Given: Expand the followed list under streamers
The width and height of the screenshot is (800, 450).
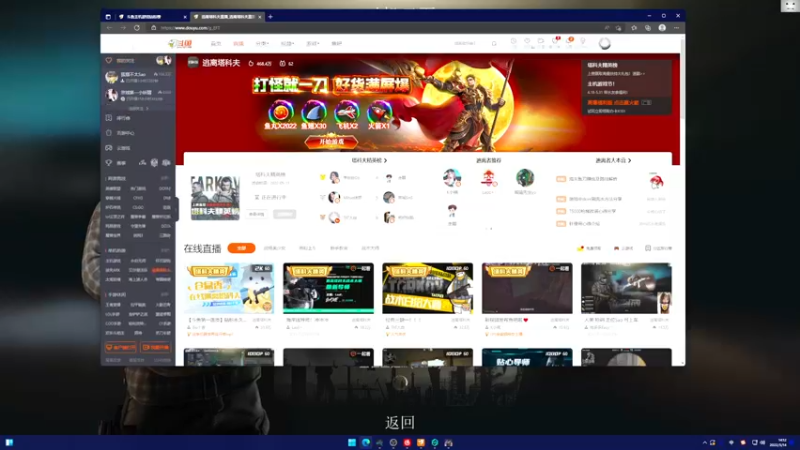Looking at the screenshot, I should (x=138, y=109).
